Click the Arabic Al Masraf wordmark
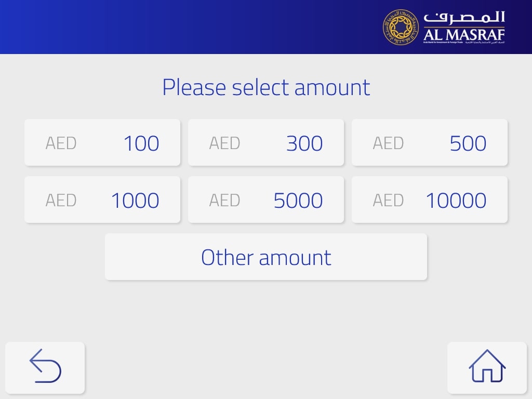This screenshot has width=532, height=399. 464,18
